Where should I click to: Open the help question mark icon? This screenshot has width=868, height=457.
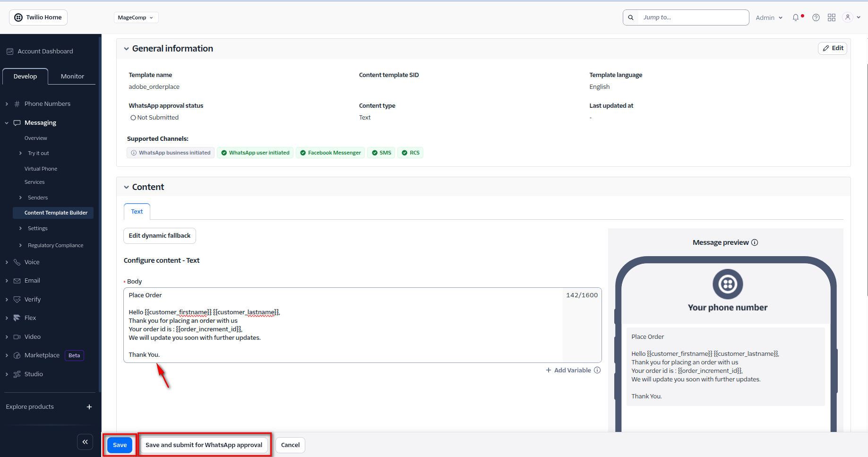tap(816, 17)
